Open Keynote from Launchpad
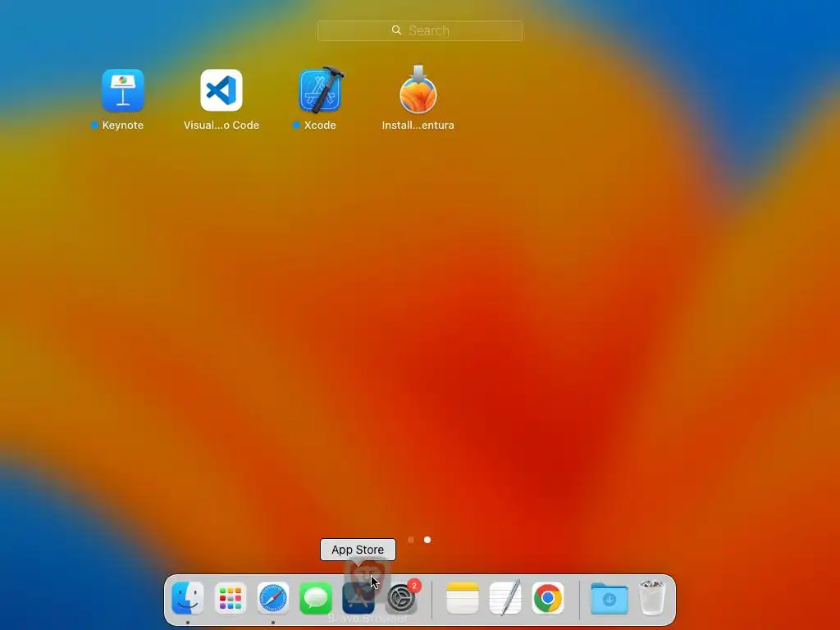840x630 pixels. click(123, 90)
